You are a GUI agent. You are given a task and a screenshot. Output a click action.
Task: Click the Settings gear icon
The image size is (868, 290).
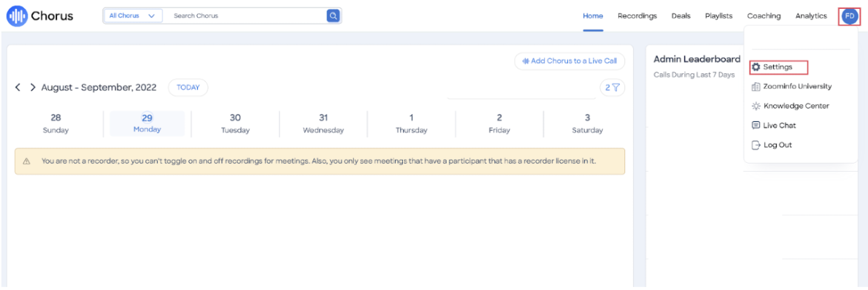(755, 67)
